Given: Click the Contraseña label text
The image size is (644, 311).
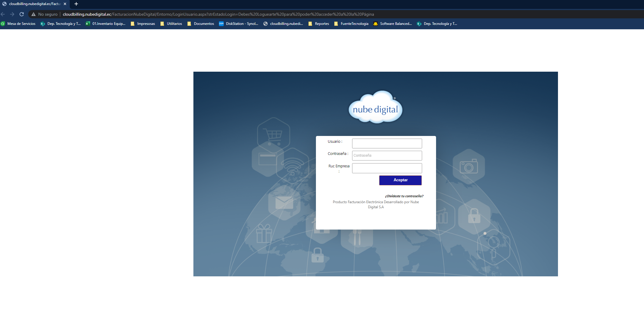Looking at the screenshot, I should click(x=338, y=154).
